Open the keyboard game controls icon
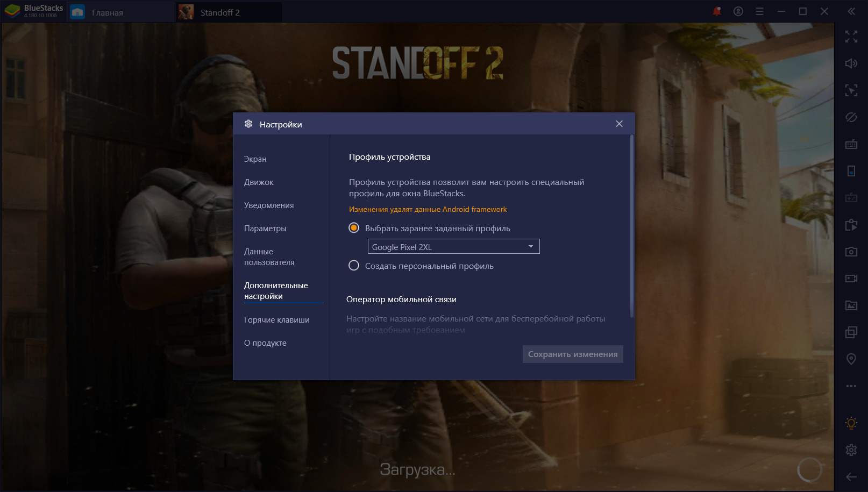The image size is (868, 492). tap(851, 144)
